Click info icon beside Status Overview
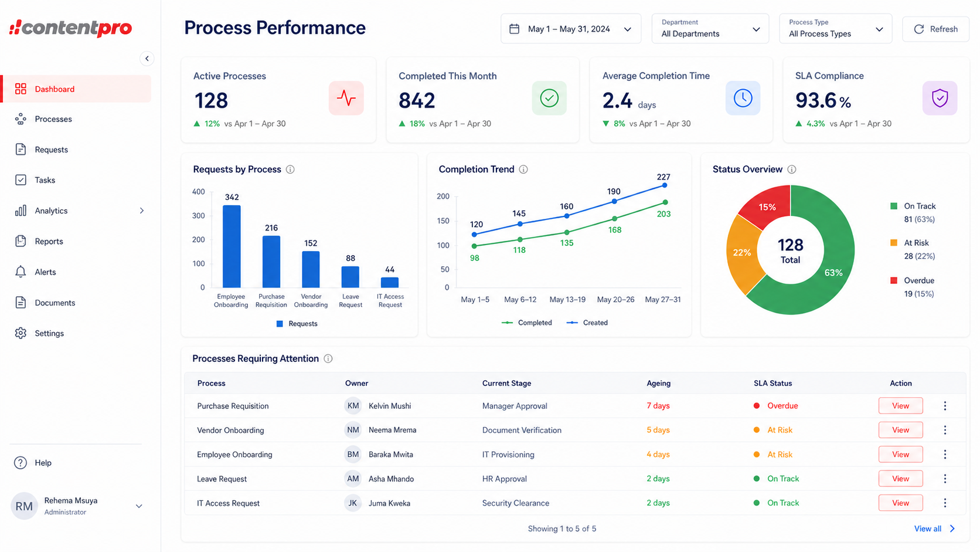 [x=792, y=170]
